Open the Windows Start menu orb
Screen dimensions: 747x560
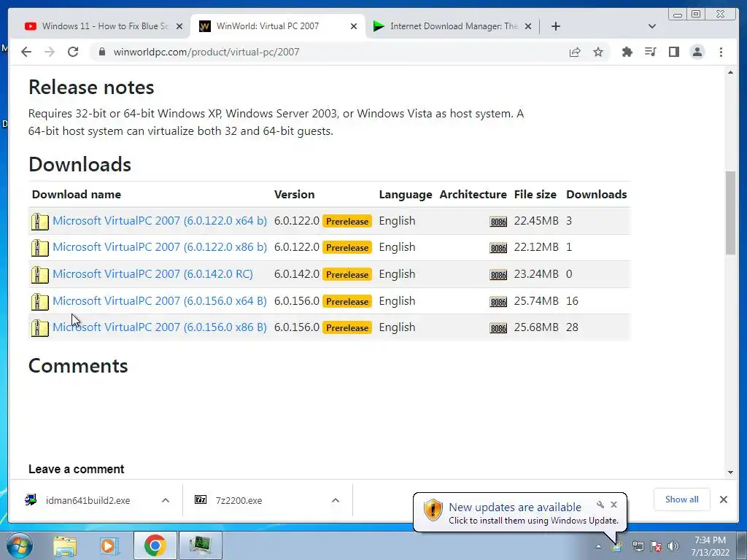point(20,545)
